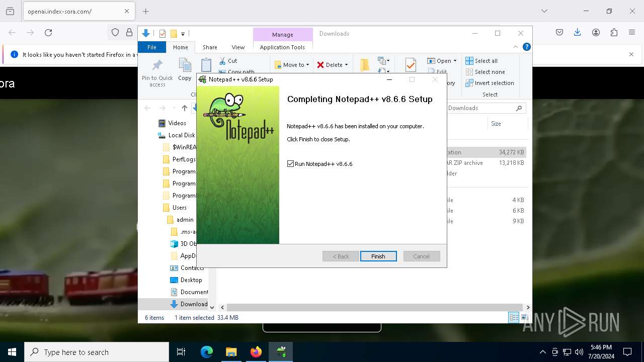Open a new Firefox tab with plus
This screenshot has width=644, height=362.
[x=146, y=11]
